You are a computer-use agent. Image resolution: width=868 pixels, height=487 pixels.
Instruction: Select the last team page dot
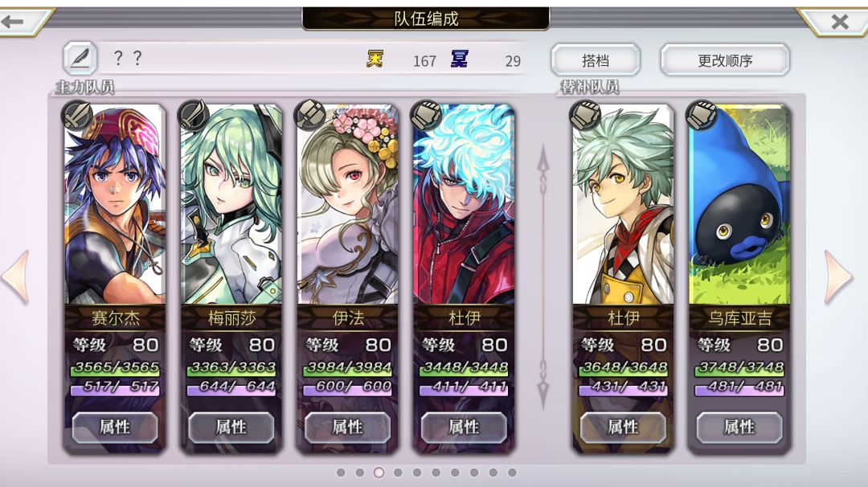(512, 473)
